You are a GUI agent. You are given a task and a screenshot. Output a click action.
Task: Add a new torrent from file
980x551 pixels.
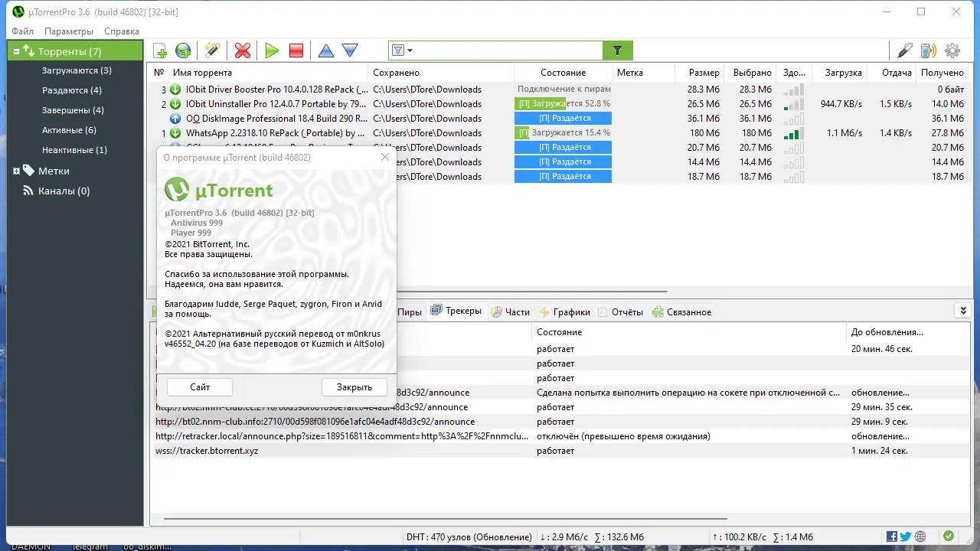click(x=159, y=50)
